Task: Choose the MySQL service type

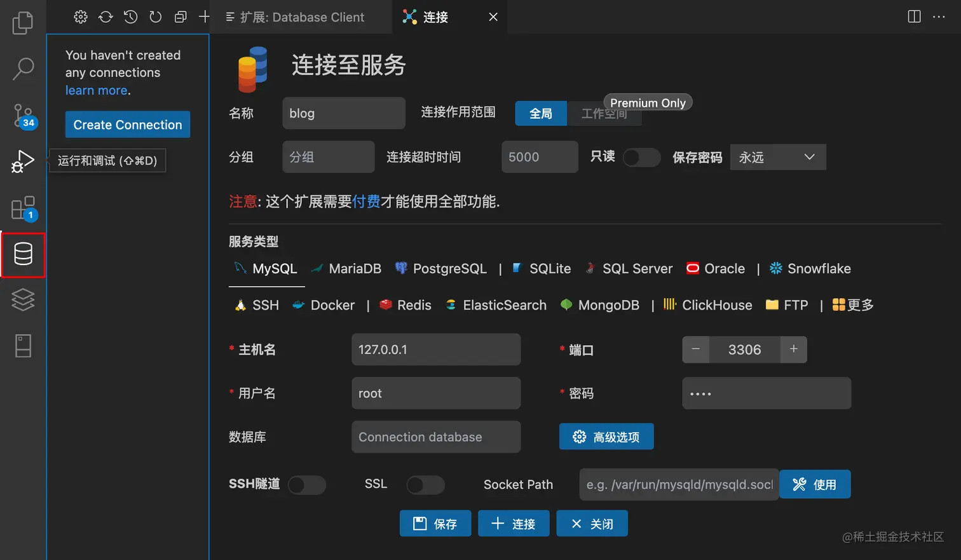Action: click(x=267, y=269)
